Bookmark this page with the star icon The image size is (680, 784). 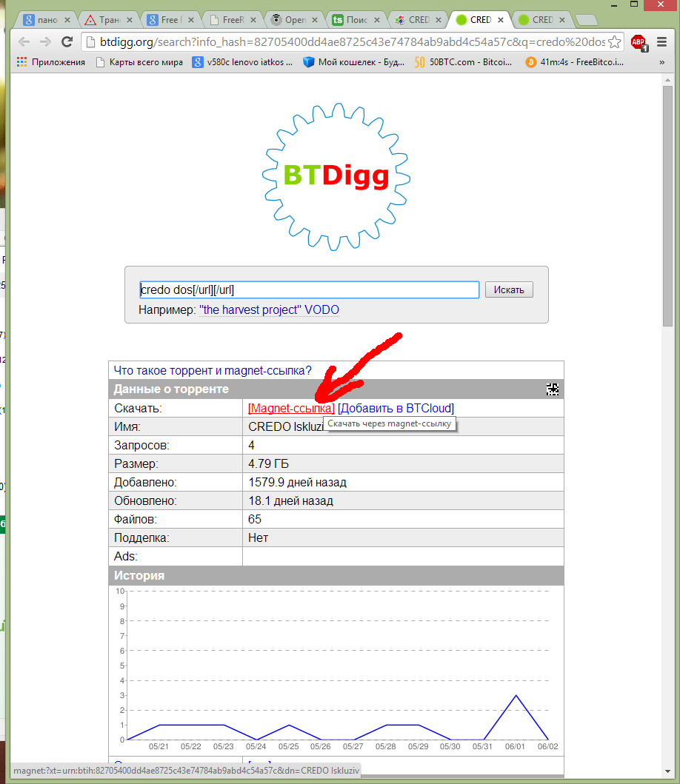(x=615, y=42)
